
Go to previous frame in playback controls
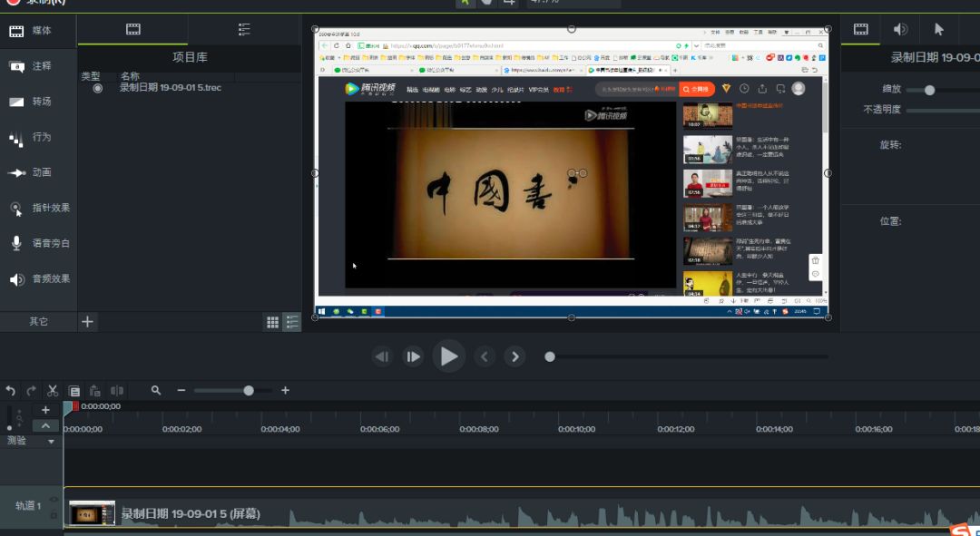point(381,356)
